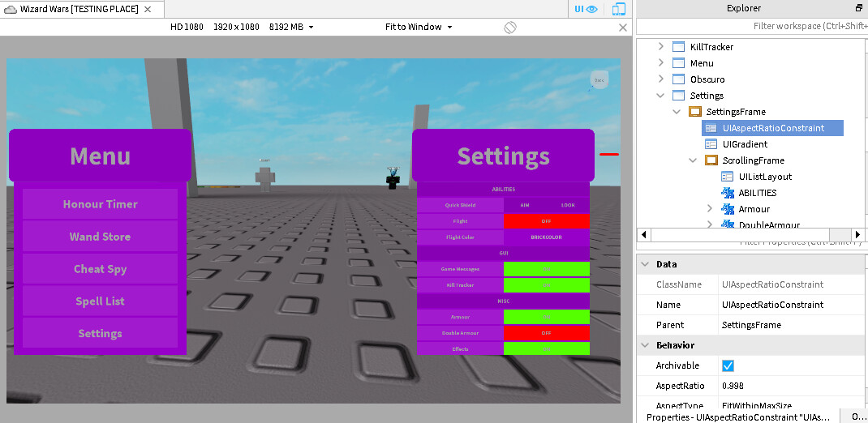Expand the Menu tree node
Viewport: 868px width, 423px height.
pyautogui.click(x=660, y=63)
